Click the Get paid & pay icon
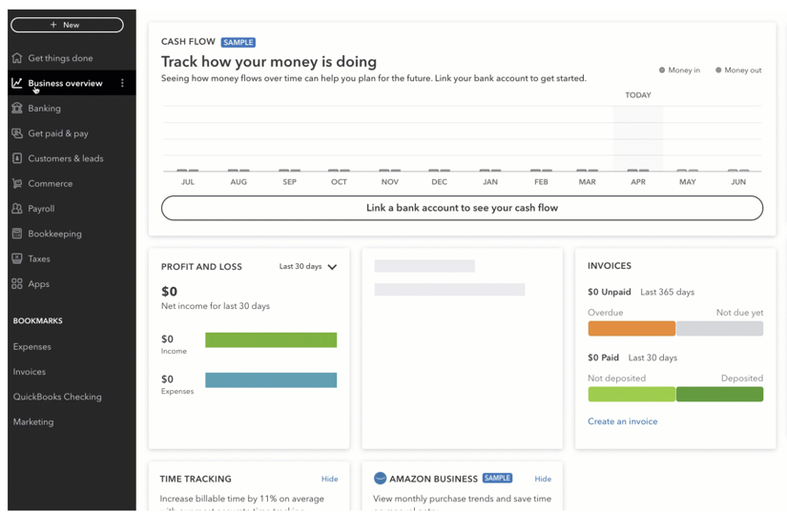The width and height of the screenshot is (787, 532). click(17, 133)
